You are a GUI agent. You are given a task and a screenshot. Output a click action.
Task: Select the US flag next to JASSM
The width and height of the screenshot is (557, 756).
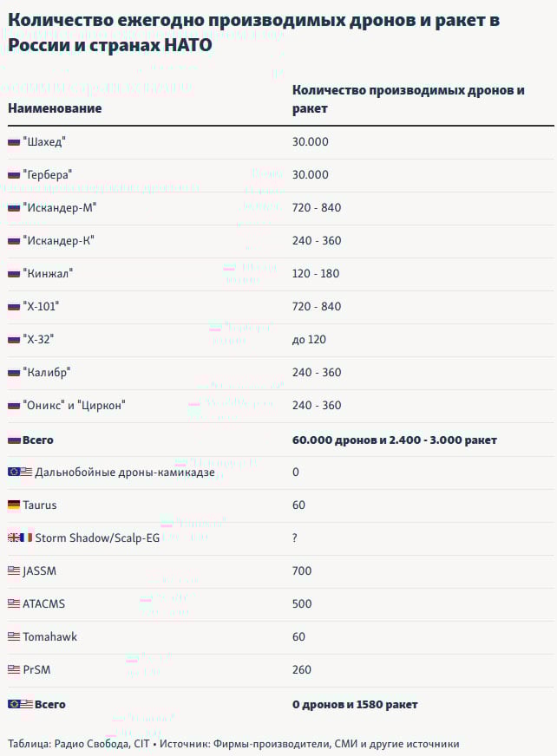(x=14, y=570)
